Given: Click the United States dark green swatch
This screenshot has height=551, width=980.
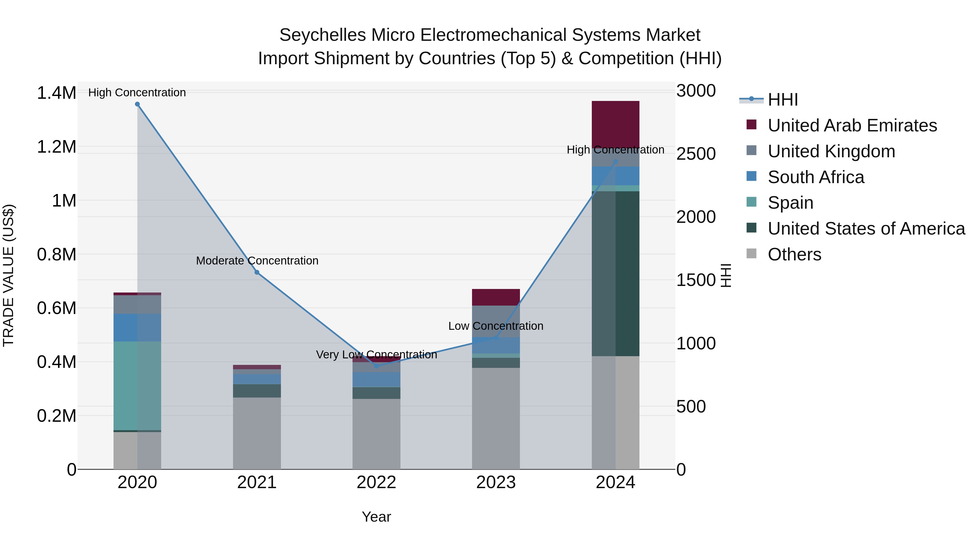Looking at the screenshot, I should click(x=751, y=228).
